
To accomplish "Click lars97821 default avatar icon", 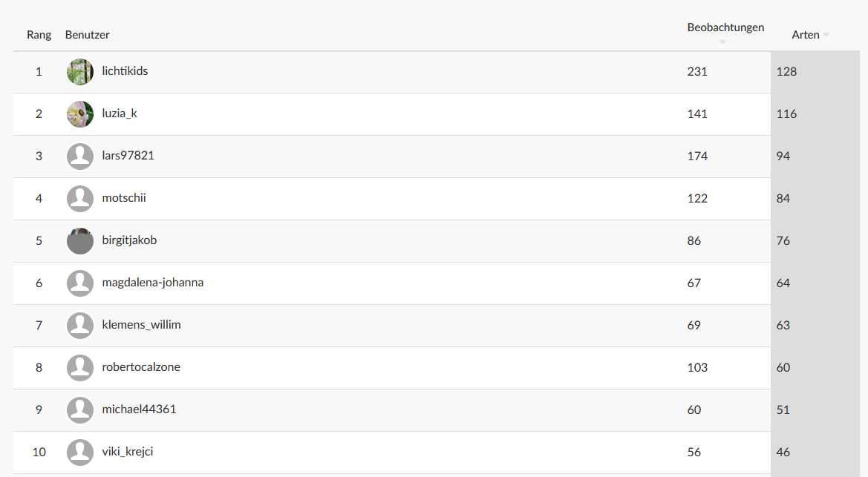I will pyautogui.click(x=80, y=157).
